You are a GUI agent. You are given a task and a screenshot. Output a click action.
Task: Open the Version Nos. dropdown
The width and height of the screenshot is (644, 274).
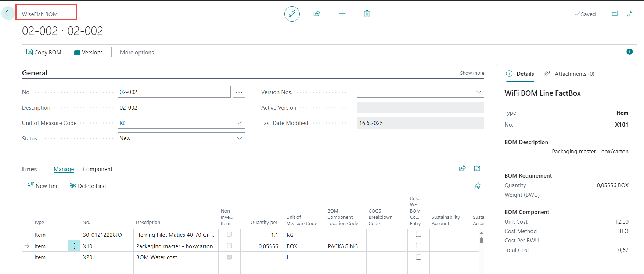[478, 92]
